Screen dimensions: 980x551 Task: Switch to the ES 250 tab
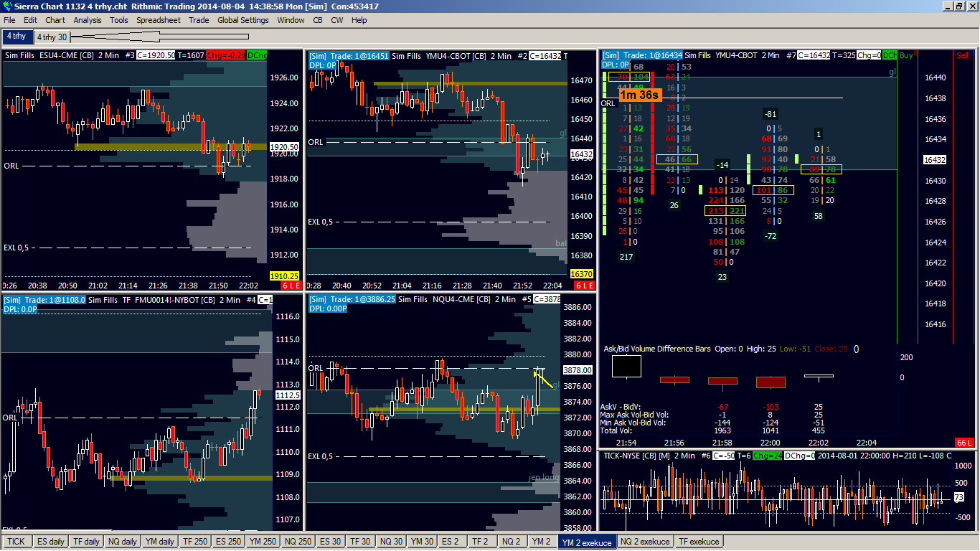(229, 542)
